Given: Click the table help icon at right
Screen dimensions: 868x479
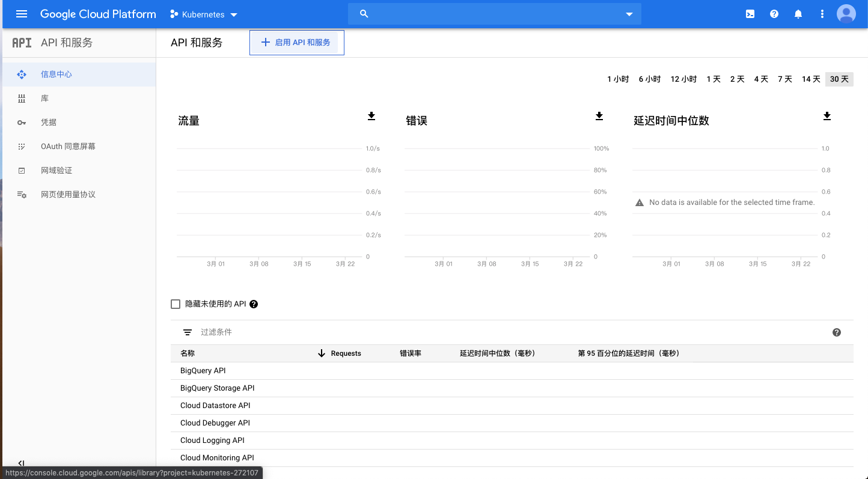Looking at the screenshot, I should point(837,332).
